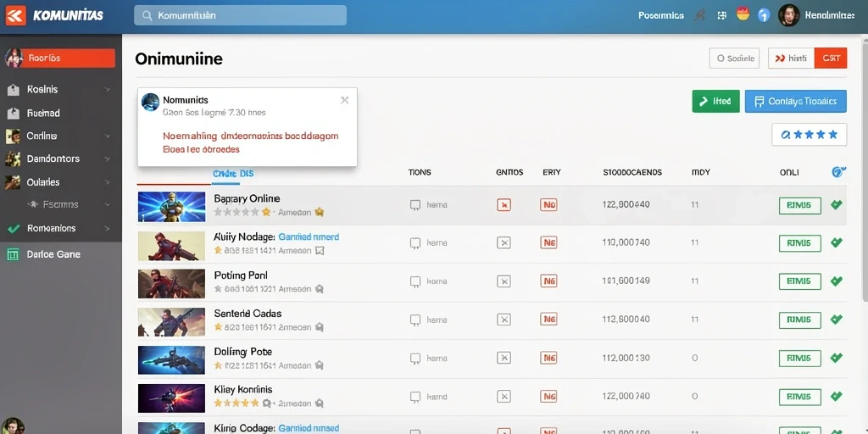
Task: Expand the Damdontors sidebar chevron
Action: point(108,159)
